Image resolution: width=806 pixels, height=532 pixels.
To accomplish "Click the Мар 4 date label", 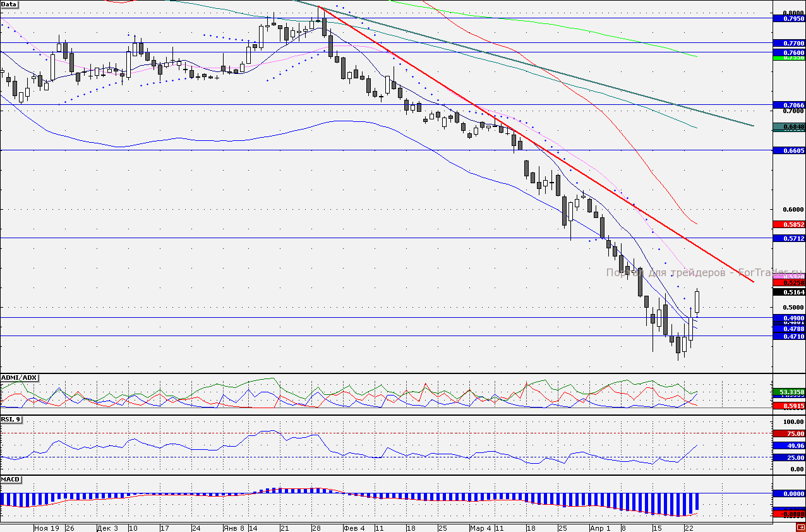I will click(x=480, y=528).
